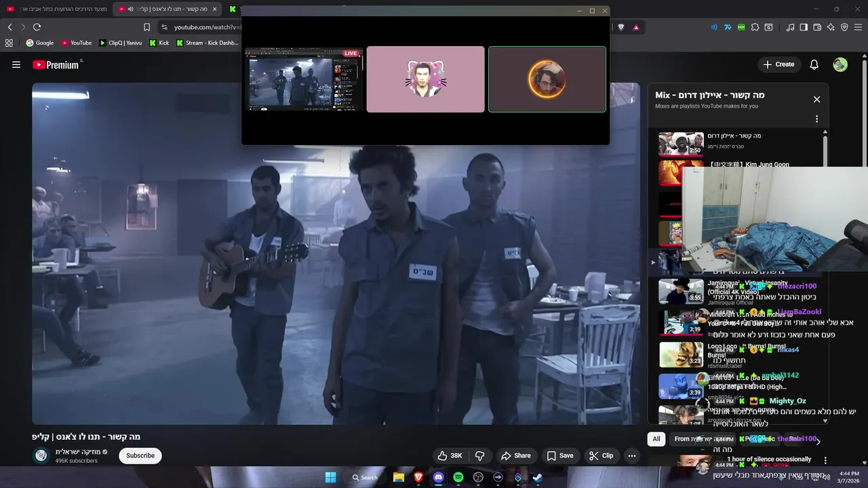Bookmark this page with the bookmark icon

(x=146, y=27)
